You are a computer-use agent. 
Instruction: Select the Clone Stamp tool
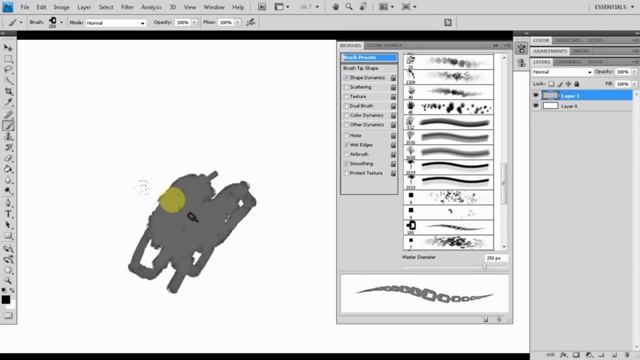(x=8, y=137)
